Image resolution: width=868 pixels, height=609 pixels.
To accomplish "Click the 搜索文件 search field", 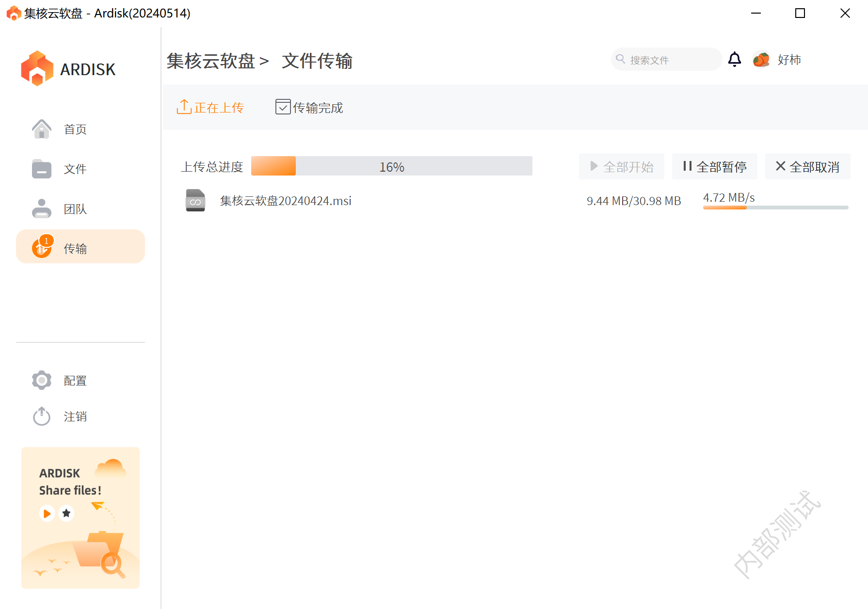I will click(667, 59).
